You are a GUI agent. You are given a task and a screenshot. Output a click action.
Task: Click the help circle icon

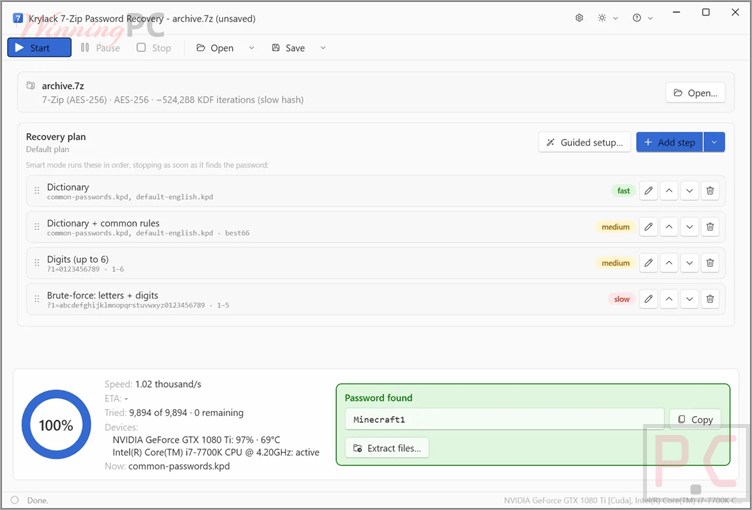tap(637, 18)
